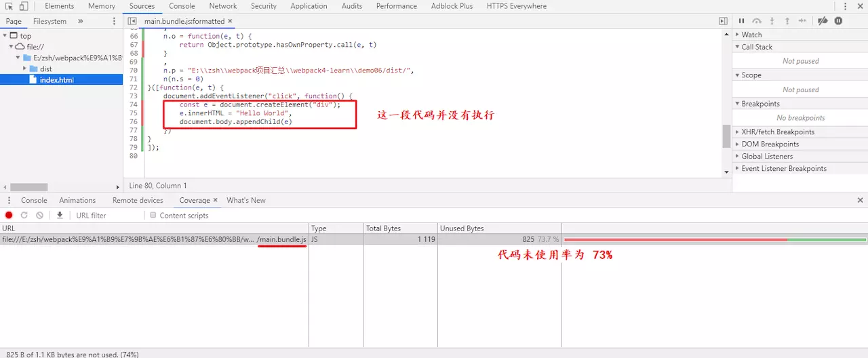Click the Step icon in debugger toolbar
Screen dimensions: 868x358
(x=803, y=21)
